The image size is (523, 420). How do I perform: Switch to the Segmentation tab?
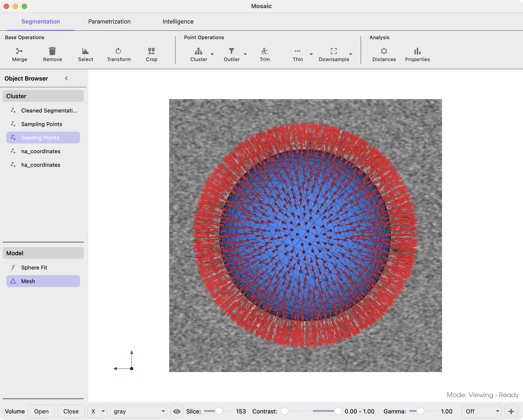pos(40,21)
